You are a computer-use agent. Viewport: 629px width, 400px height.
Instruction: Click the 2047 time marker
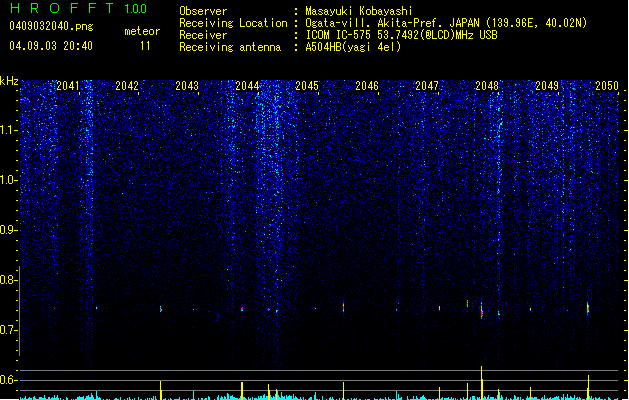(427, 86)
